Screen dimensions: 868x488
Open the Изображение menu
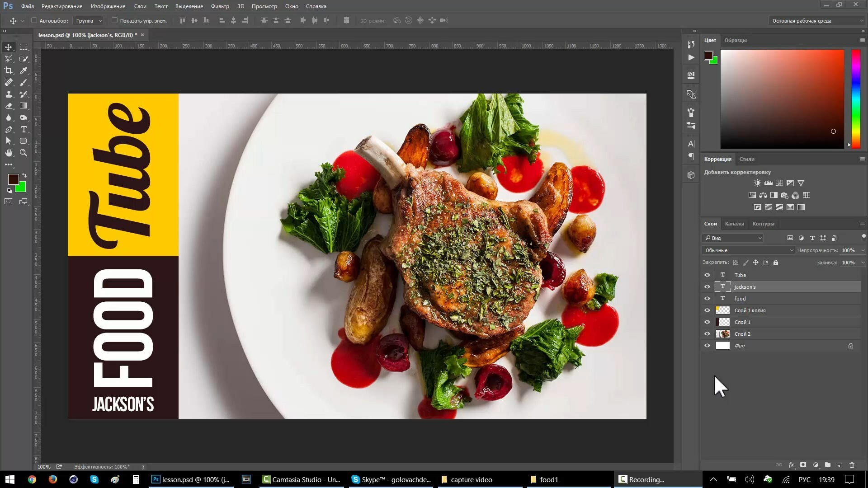tap(108, 6)
